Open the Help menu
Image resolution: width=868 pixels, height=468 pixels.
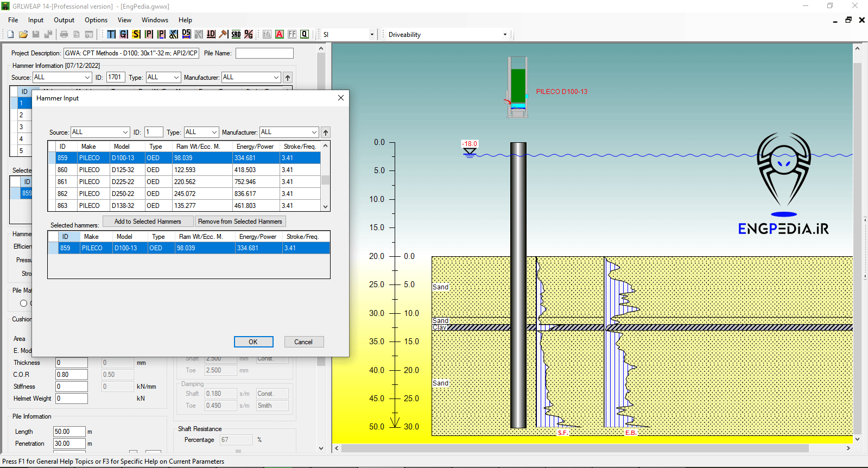coord(185,20)
